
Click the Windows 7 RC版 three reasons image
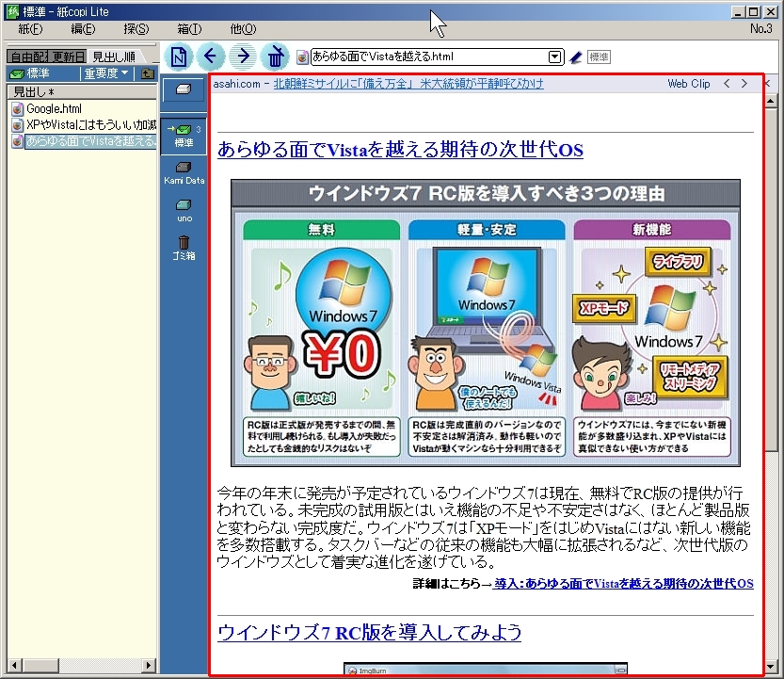coord(486,323)
